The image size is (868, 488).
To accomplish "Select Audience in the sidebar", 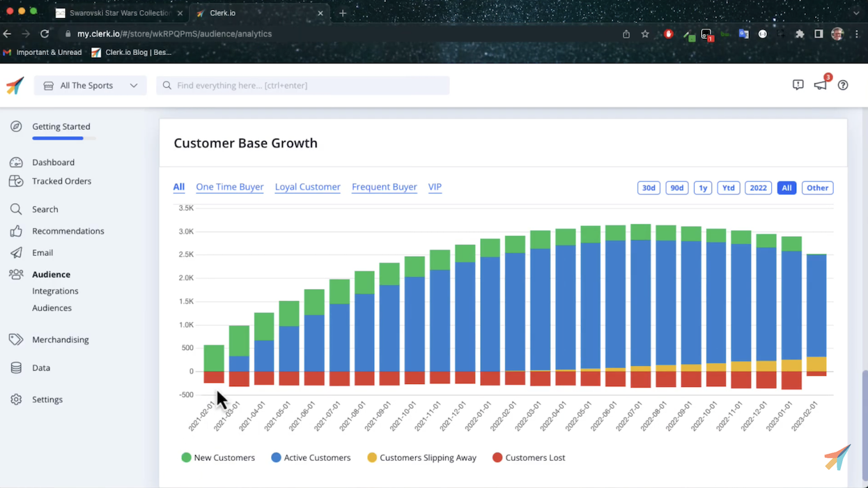I will point(51,274).
